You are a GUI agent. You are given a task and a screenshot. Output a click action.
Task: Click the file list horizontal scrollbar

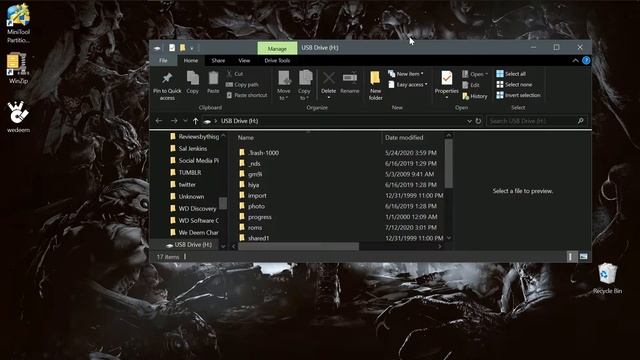coord(298,246)
